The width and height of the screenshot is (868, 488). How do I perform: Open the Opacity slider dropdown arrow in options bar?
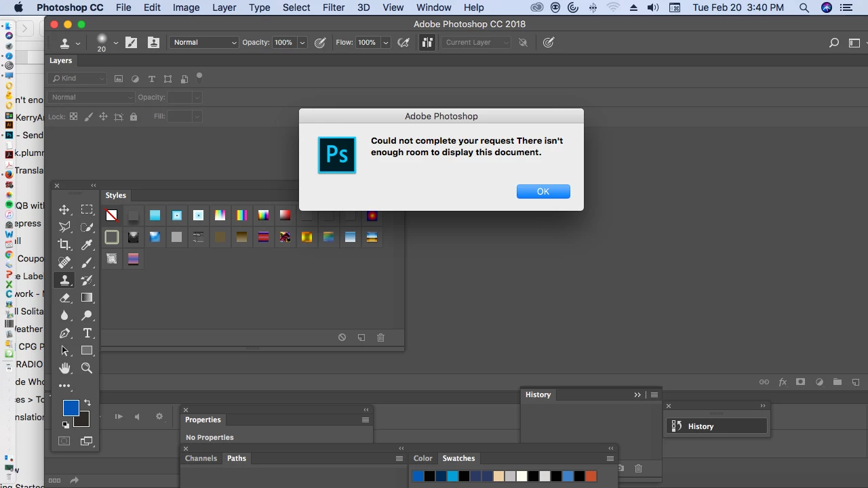pyautogui.click(x=302, y=43)
